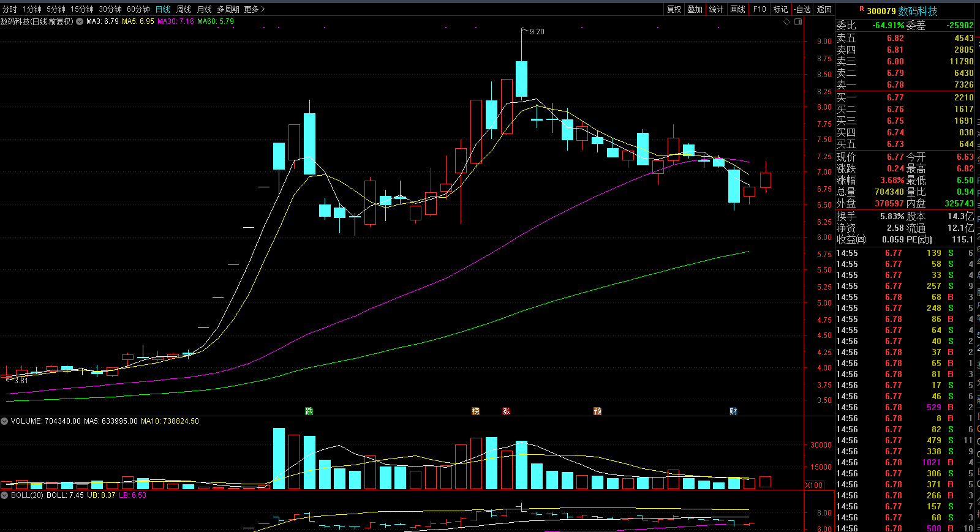This screenshot has height=532, width=980.
Task: Select the 日线 daily chart tab
Action: [x=163, y=9]
